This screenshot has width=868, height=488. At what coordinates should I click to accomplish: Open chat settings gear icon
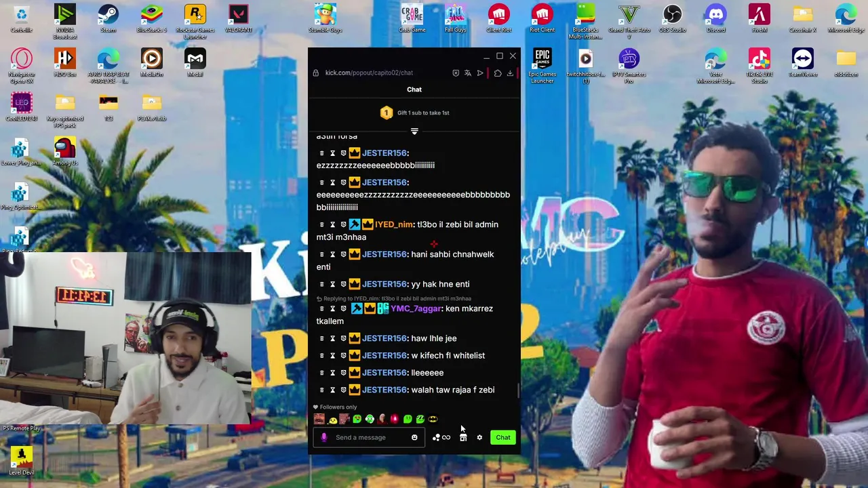click(479, 437)
